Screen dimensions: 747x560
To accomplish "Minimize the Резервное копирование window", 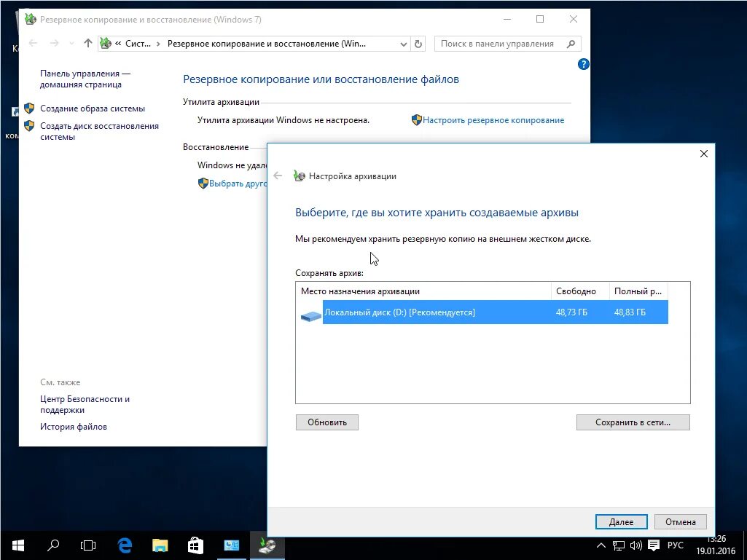I will coord(507,19).
